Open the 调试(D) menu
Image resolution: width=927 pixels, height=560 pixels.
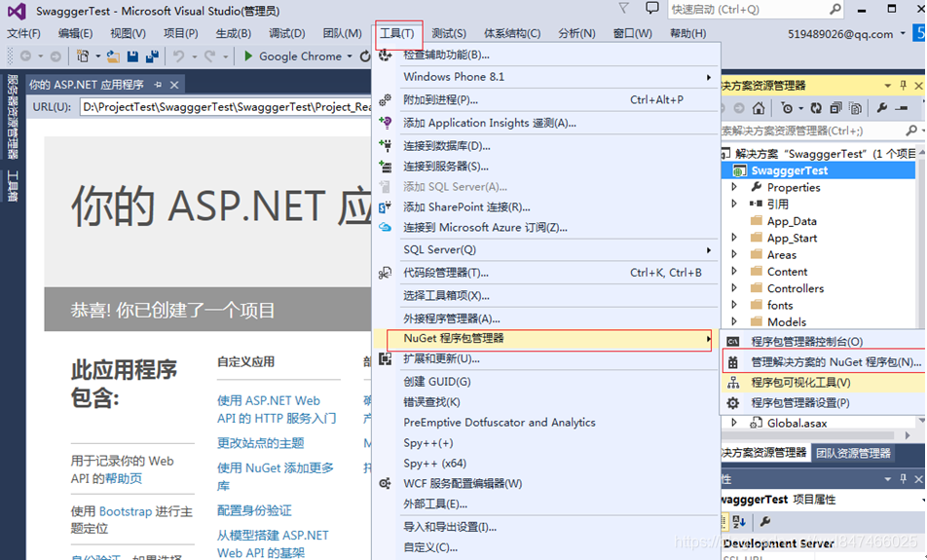pos(286,33)
